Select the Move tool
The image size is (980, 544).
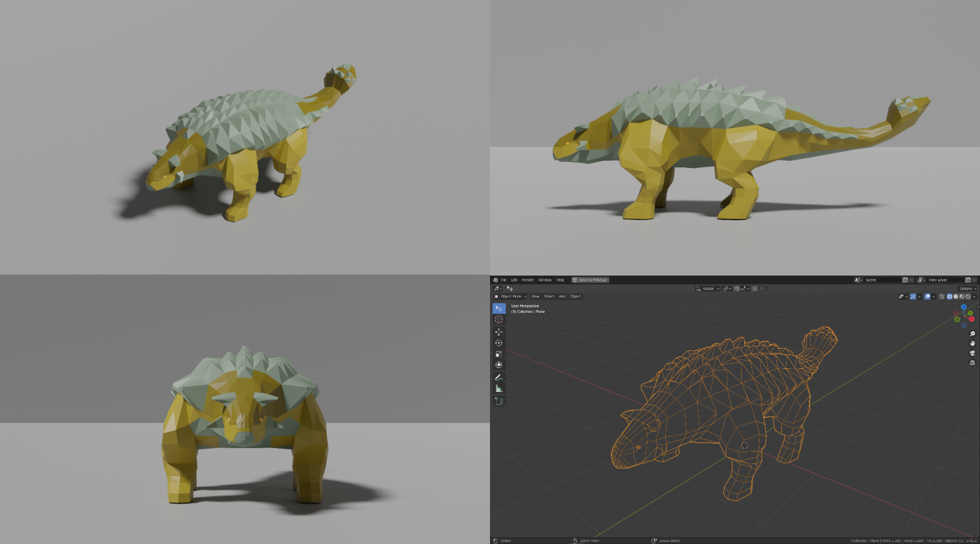[x=499, y=332]
